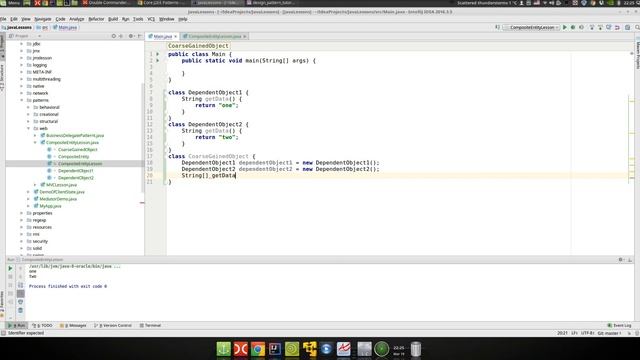Click the UTF-8 encoding in the status bar

tap(587, 333)
